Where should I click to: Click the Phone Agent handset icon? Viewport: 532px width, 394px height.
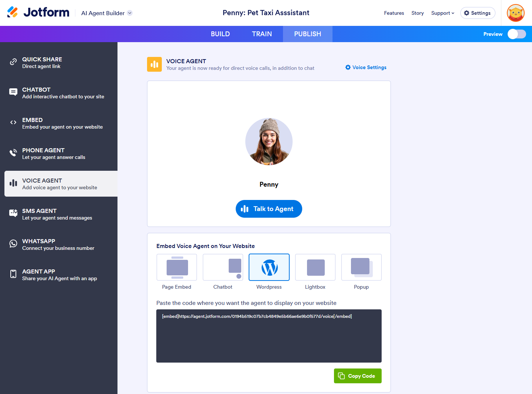click(x=13, y=153)
